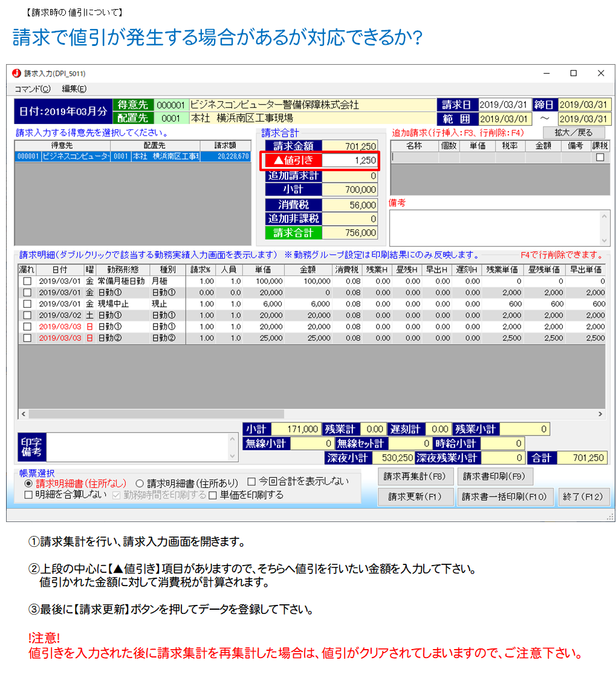Image resolution: width=616 pixels, height=692 pixels.
Task: Select 請求明細書(住所あり) radio option
Action: coord(140,483)
